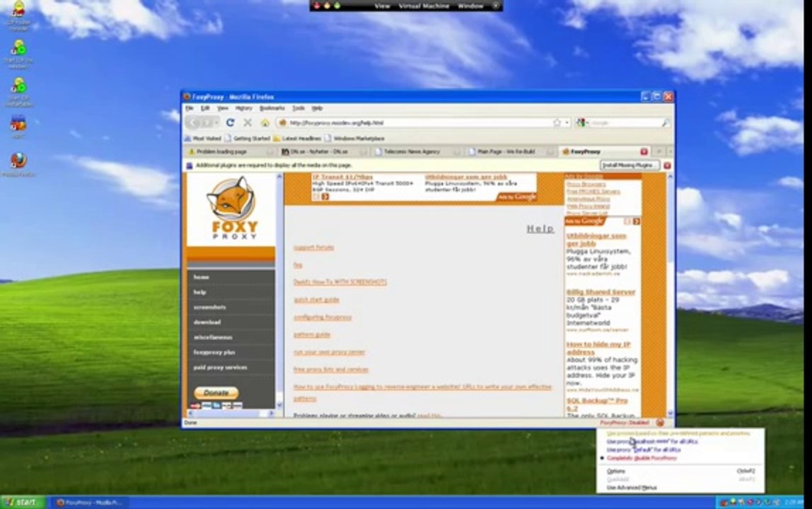This screenshot has width=812, height=509.
Task: Click How to hide my IP address ad
Action: tap(598, 348)
